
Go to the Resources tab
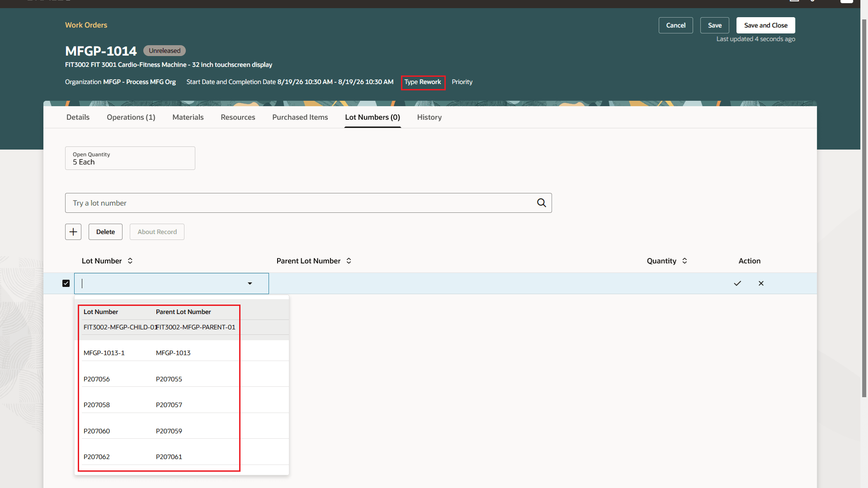click(x=238, y=117)
